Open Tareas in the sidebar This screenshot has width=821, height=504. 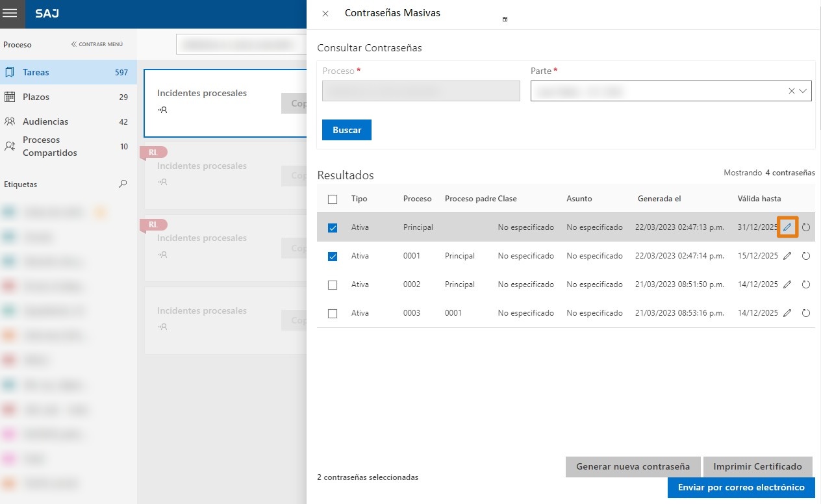(x=68, y=72)
